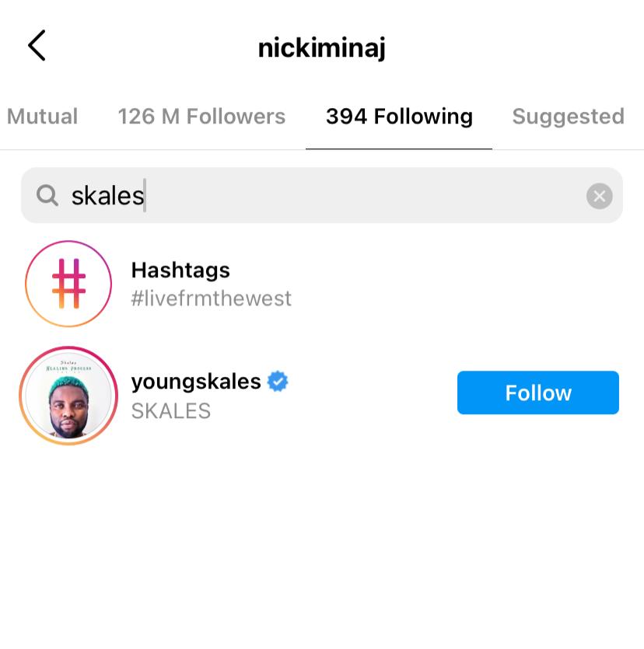
Task: Tap the "Hashtags" result title
Action: [x=180, y=270]
